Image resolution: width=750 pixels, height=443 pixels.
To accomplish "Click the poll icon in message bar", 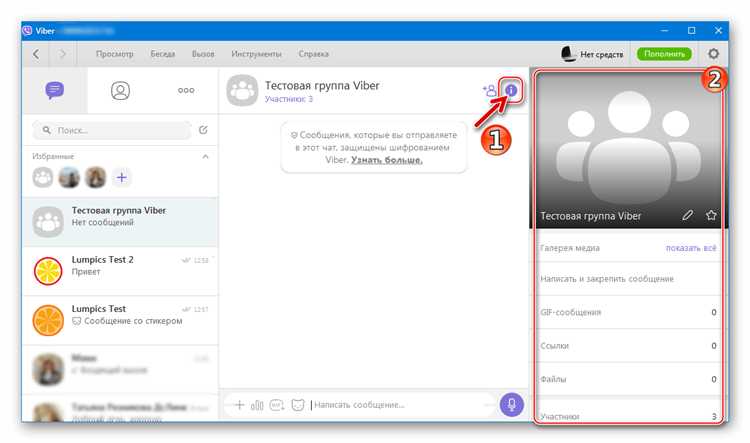I will point(257,405).
